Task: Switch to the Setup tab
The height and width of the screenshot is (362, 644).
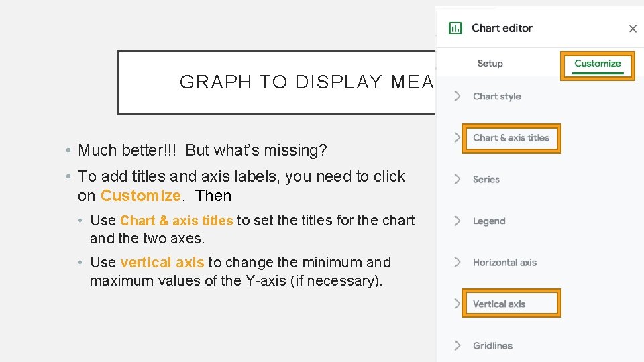Action: coord(490,64)
